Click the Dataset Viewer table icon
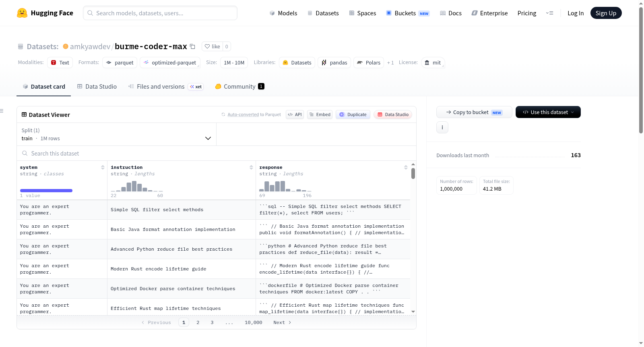Image resolution: width=644 pixels, height=347 pixels. (x=24, y=115)
